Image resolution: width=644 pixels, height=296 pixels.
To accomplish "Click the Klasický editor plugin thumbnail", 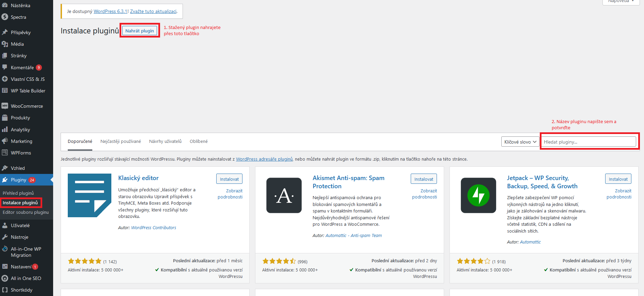I will click(90, 195).
